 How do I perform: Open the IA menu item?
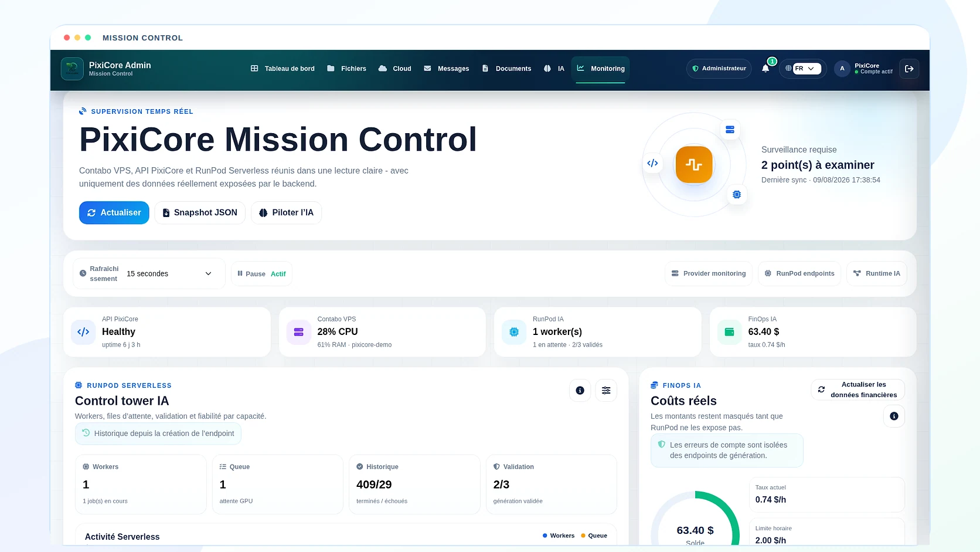tap(554, 69)
